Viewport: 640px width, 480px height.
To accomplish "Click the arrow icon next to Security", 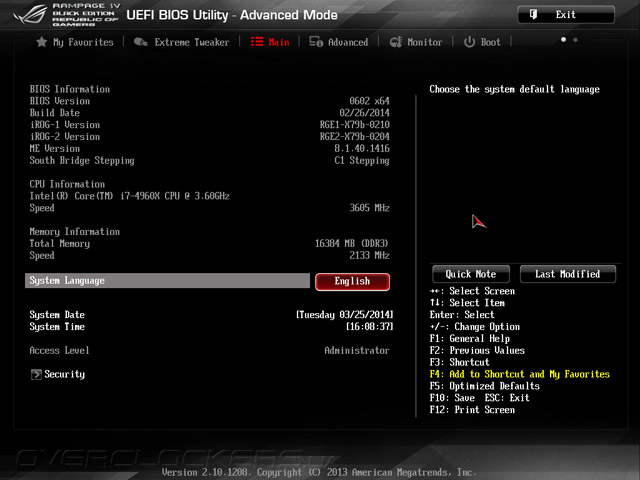I will [36, 374].
